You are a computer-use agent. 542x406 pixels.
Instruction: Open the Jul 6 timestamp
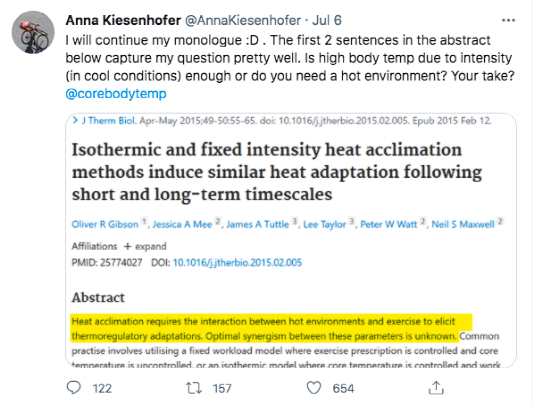[x=327, y=20]
